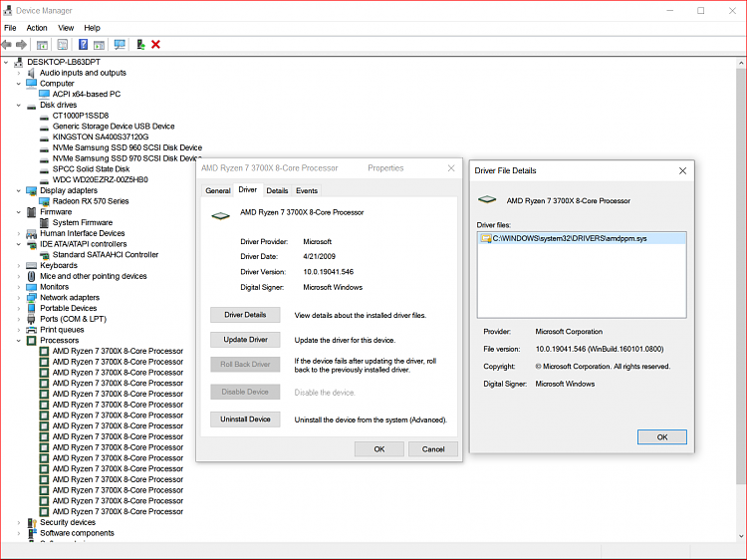Click the Keyboards category icon
The width and height of the screenshot is (747, 560).
(32, 266)
